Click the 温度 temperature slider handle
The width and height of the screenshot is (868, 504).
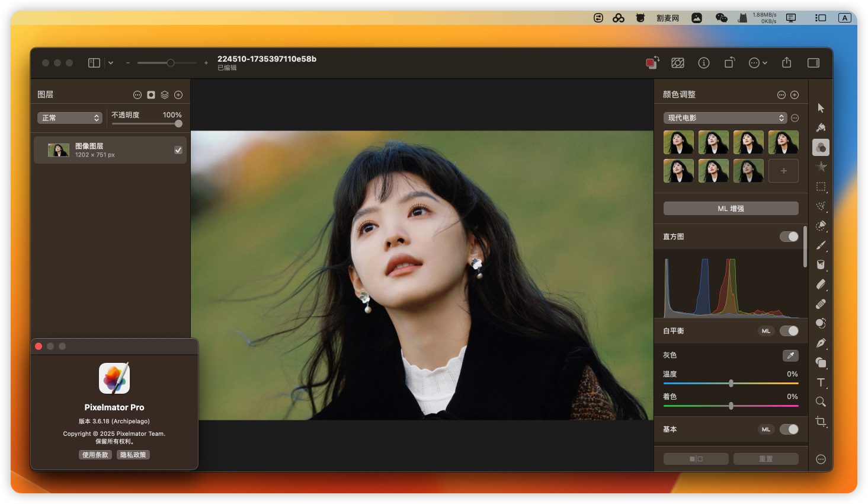(731, 384)
